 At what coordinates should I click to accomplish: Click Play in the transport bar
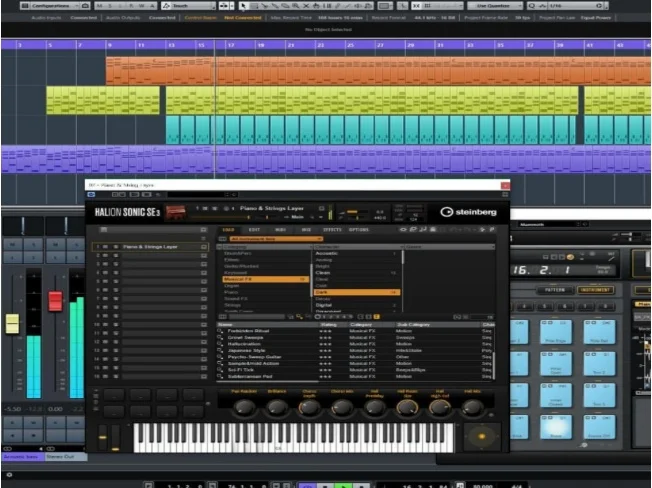(343, 485)
